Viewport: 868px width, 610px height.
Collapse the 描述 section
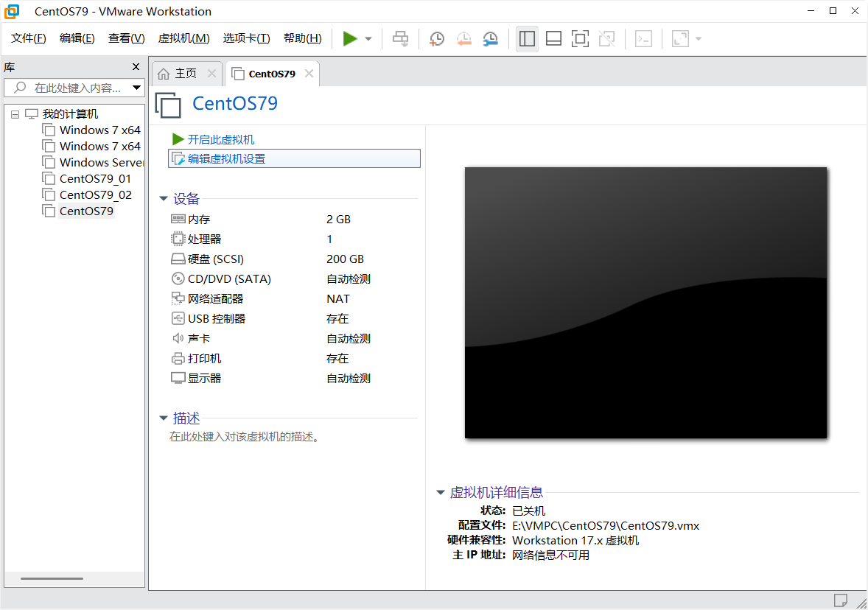164,418
